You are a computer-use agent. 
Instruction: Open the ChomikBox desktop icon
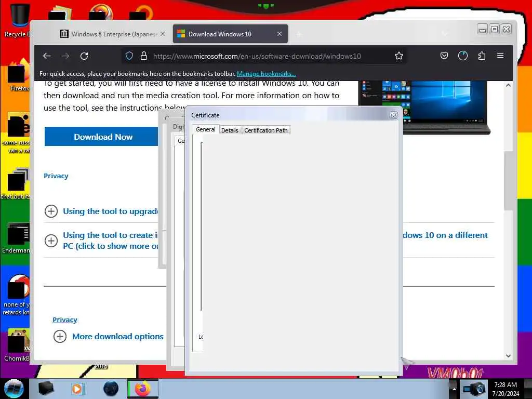click(x=17, y=345)
